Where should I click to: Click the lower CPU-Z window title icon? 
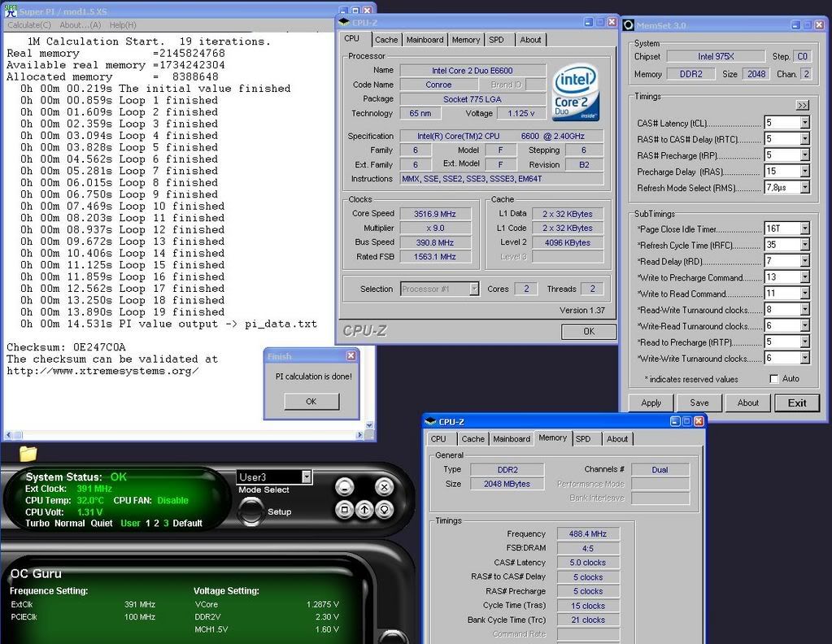(x=429, y=421)
